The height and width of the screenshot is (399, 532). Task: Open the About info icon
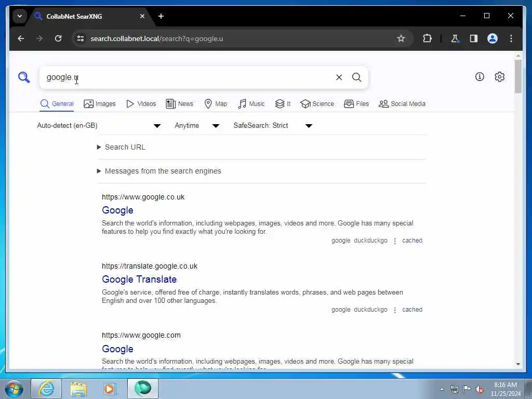coord(480,77)
